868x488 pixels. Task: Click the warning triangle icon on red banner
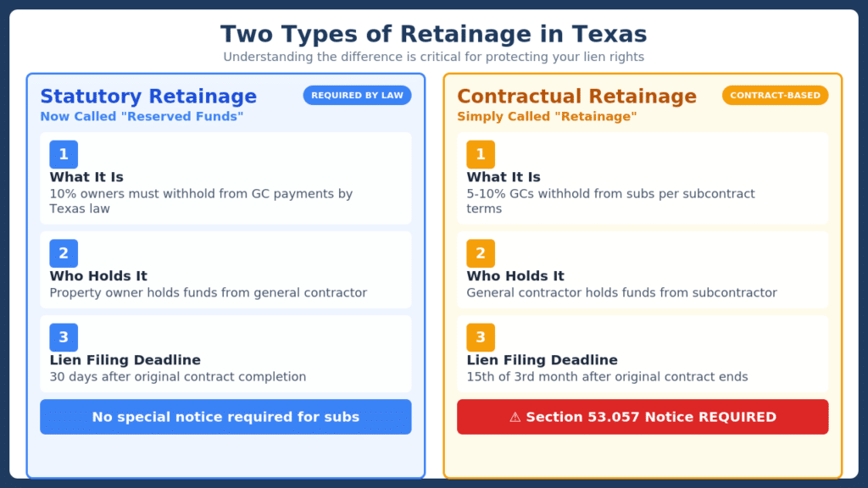tap(515, 417)
